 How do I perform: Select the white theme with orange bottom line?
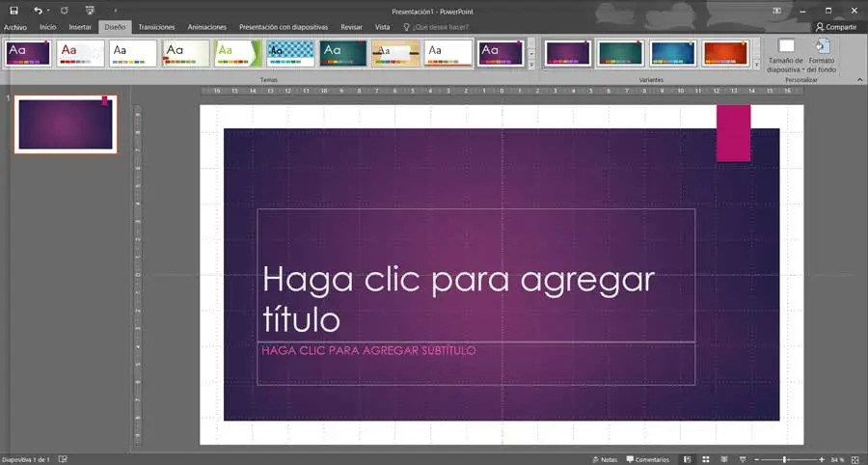point(448,53)
